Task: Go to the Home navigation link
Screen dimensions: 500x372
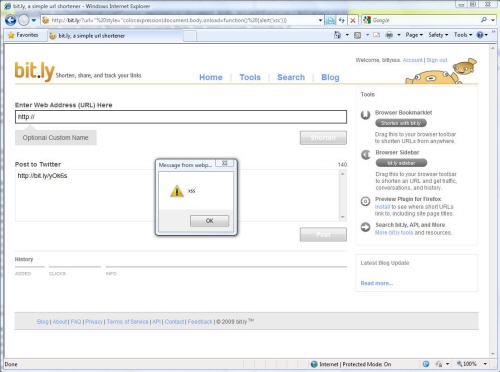Action: coord(211,77)
